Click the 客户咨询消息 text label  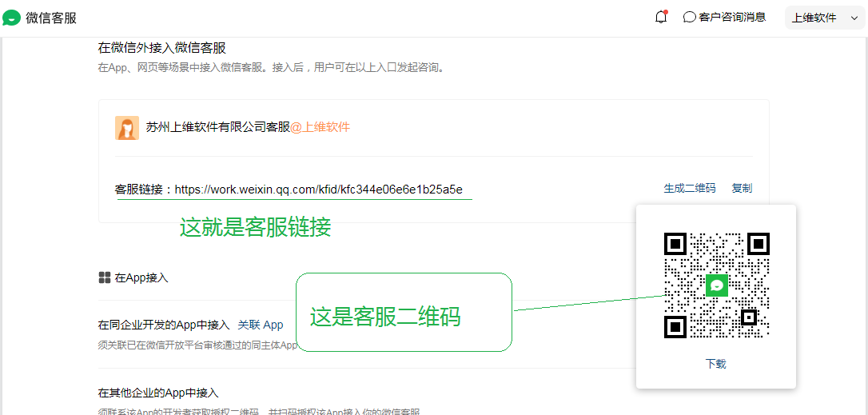pos(732,17)
